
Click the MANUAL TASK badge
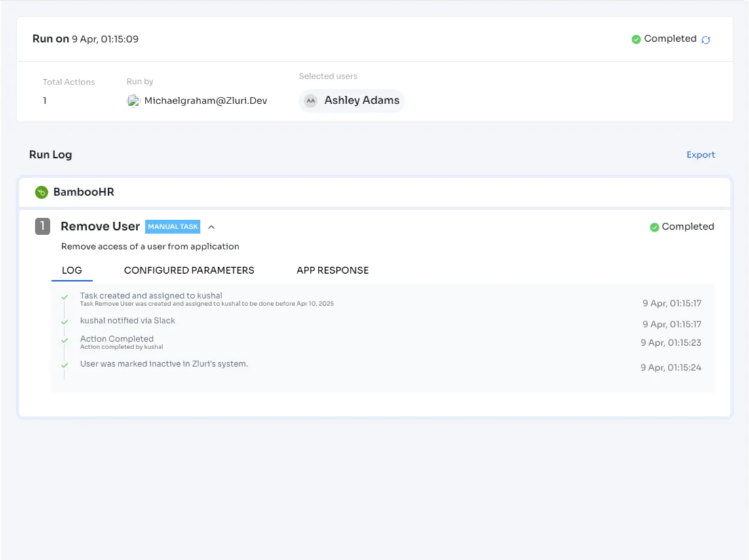tap(172, 227)
